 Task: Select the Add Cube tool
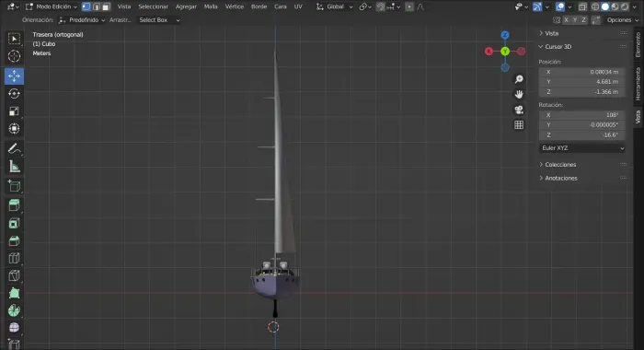[x=14, y=186]
